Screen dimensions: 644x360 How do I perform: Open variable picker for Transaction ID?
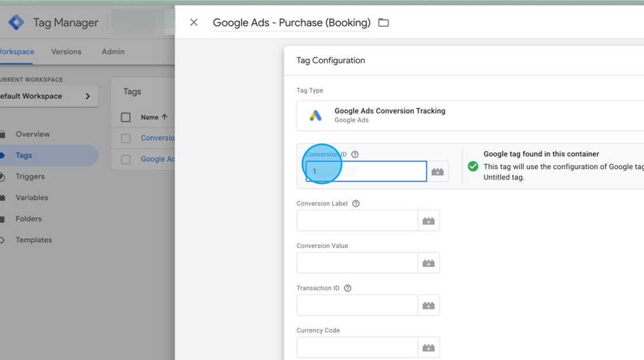tap(428, 305)
